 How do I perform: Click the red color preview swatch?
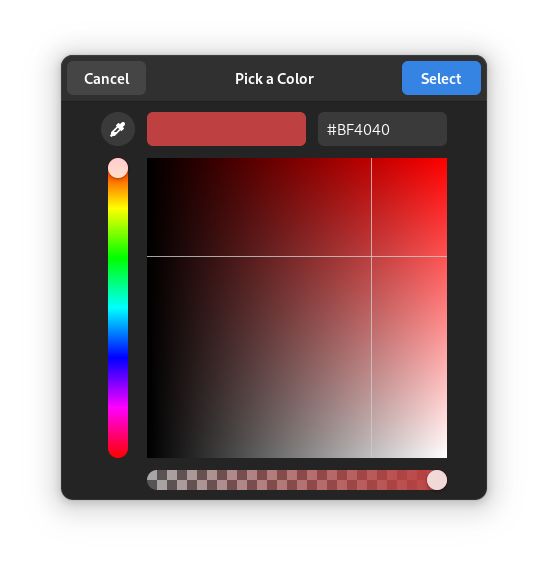pos(226,129)
